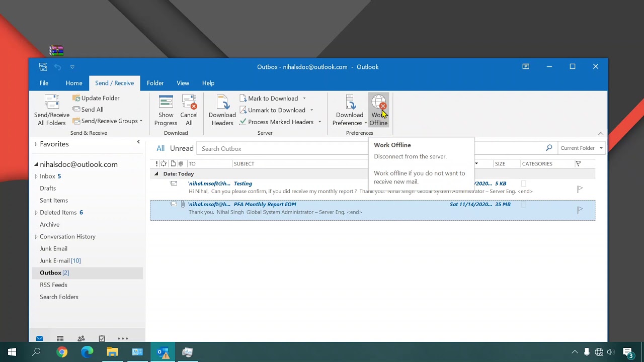Open the RSS Feeds folder
The width and height of the screenshot is (644, 362).
coord(53,285)
